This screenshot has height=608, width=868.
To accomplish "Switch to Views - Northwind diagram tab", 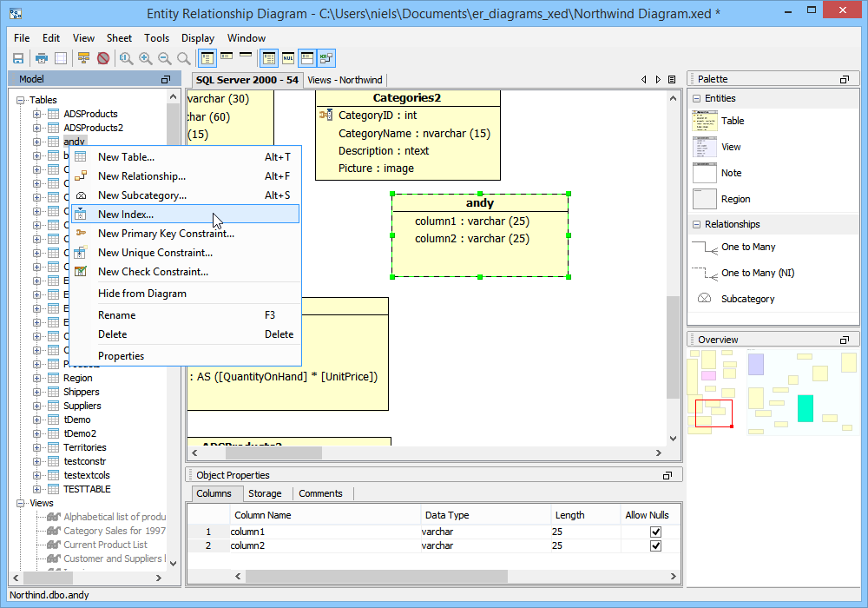I will point(345,80).
